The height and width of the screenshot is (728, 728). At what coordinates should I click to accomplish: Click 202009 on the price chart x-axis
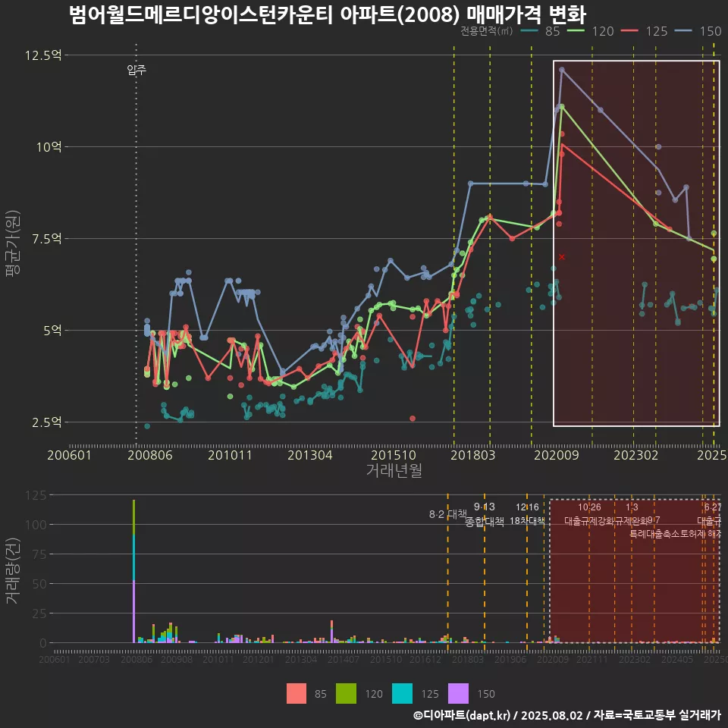(x=556, y=455)
